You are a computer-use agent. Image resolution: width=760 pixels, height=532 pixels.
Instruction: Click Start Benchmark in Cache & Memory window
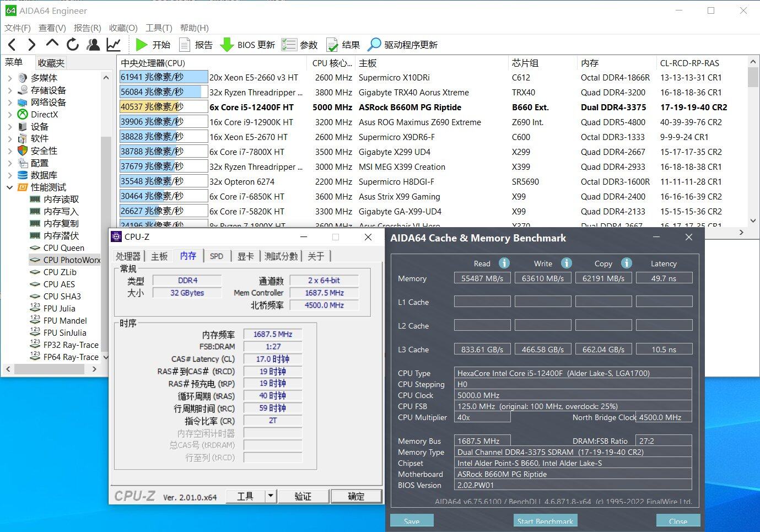tap(545, 521)
